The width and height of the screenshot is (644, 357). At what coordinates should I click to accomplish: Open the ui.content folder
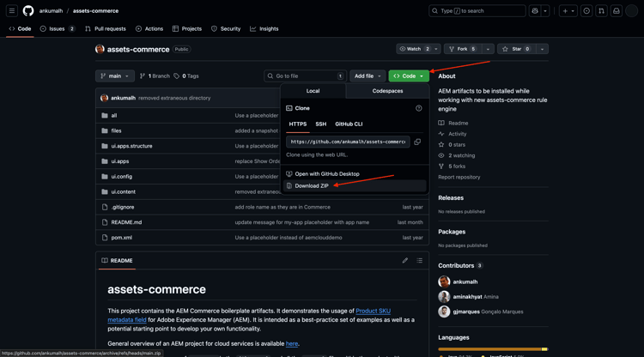[123, 191]
